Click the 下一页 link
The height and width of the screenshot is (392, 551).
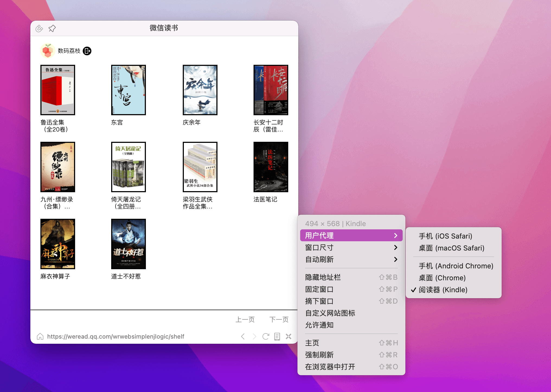[x=279, y=319]
